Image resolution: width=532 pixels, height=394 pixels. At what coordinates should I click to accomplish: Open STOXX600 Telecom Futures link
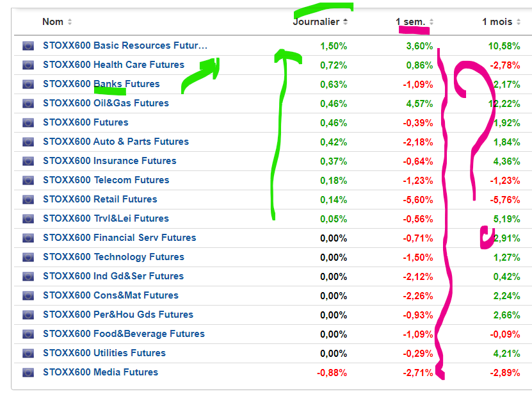[x=106, y=180]
